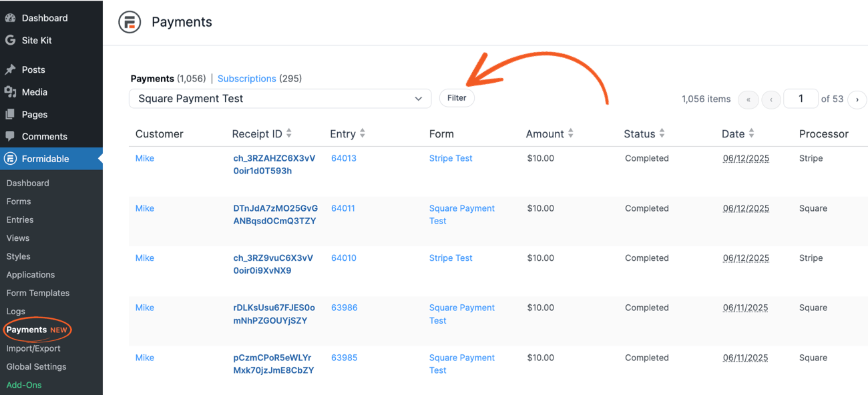Click the 1,056 items count text
Screen dimensions: 868x395
[706, 99]
